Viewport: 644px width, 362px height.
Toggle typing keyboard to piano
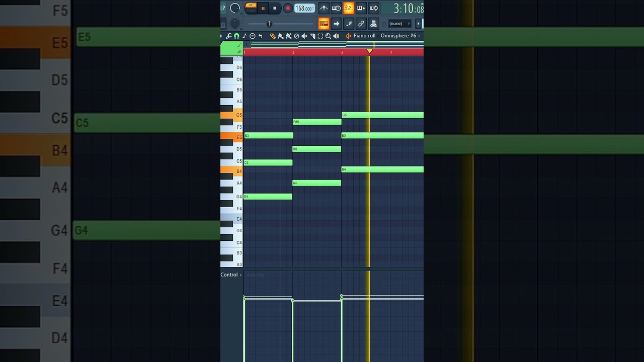324,24
